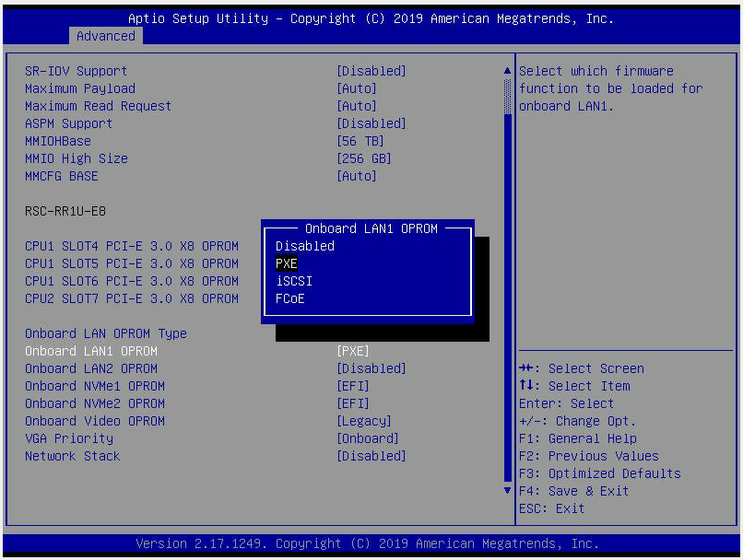
Task: Change VGA Priority Onboard value
Action: click(x=368, y=438)
